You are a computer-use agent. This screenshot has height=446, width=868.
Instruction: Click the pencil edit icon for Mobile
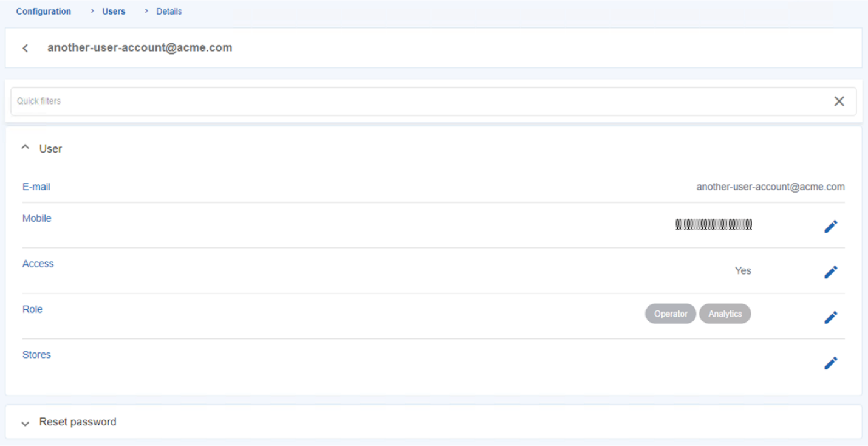tap(830, 227)
